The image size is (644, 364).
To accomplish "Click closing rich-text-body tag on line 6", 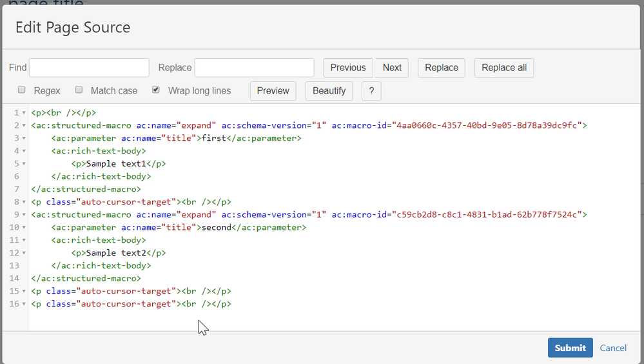I will pos(101,176).
